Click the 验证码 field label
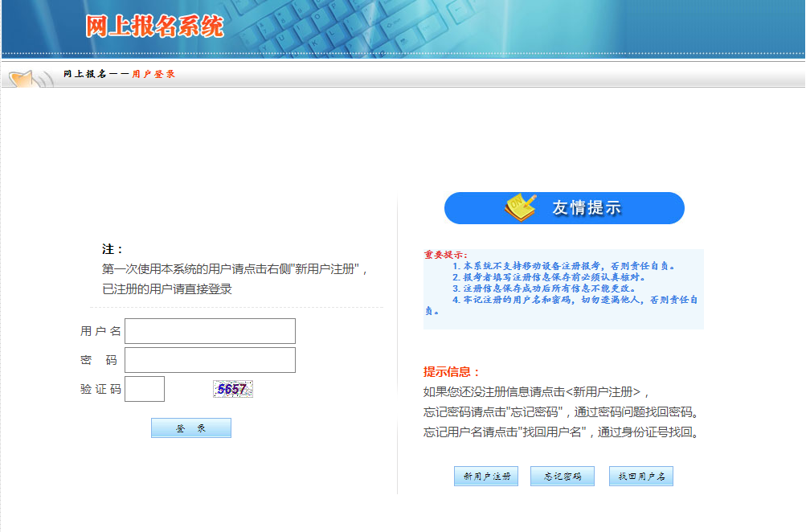This screenshot has height=532, width=806. [x=100, y=389]
